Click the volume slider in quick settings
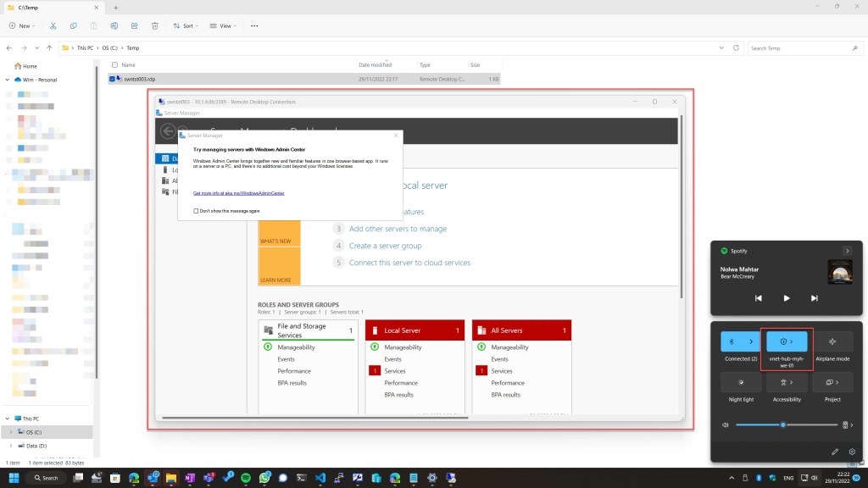Viewport: 868px width, 488px height. [x=782, y=424]
